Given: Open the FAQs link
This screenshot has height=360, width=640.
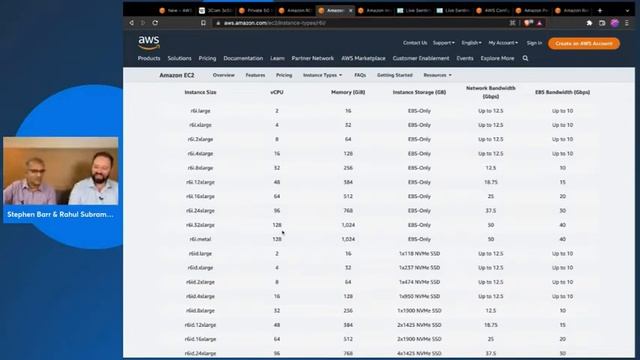Looking at the screenshot, I should click(360, 75).
